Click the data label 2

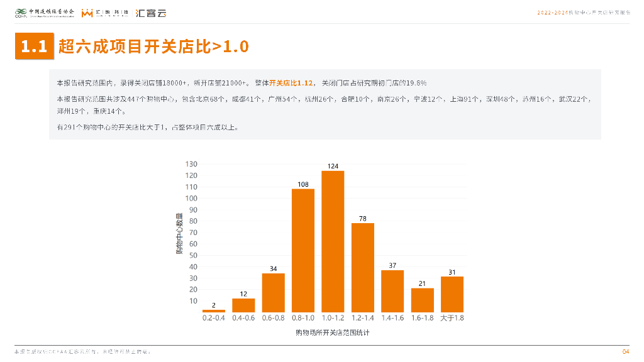[214, 305]
